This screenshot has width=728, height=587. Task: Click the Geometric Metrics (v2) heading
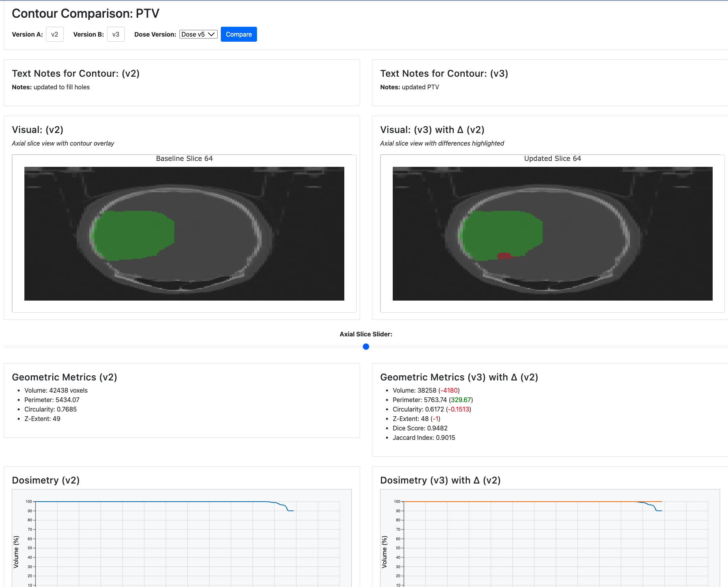click(x=65, y=377)
